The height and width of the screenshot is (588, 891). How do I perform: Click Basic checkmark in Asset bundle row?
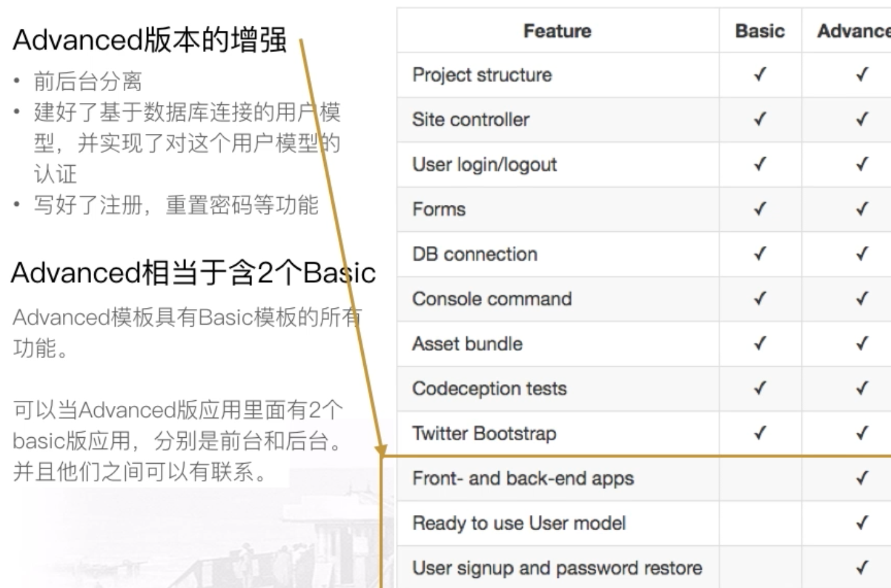(760, 343)
